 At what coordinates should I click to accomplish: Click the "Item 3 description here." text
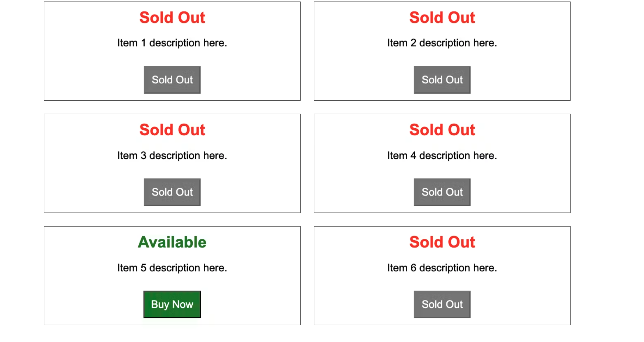click(x=172, y=155)
